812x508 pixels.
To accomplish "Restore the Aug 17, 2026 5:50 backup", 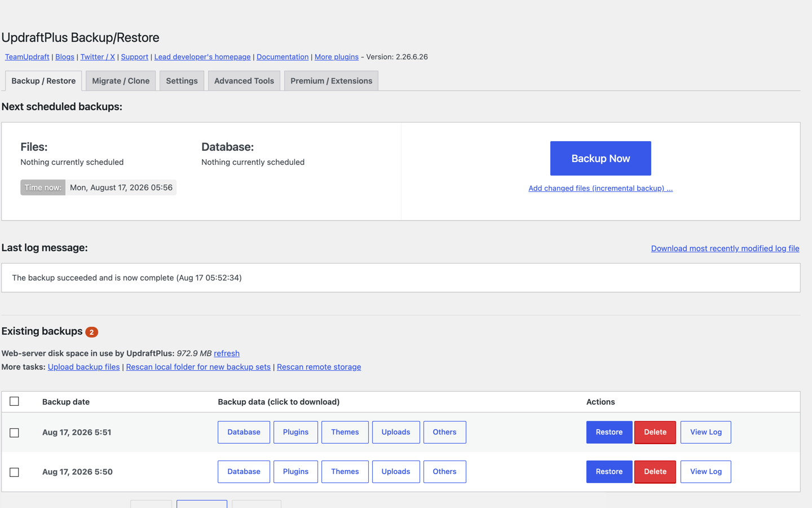I will pos(609,472).
